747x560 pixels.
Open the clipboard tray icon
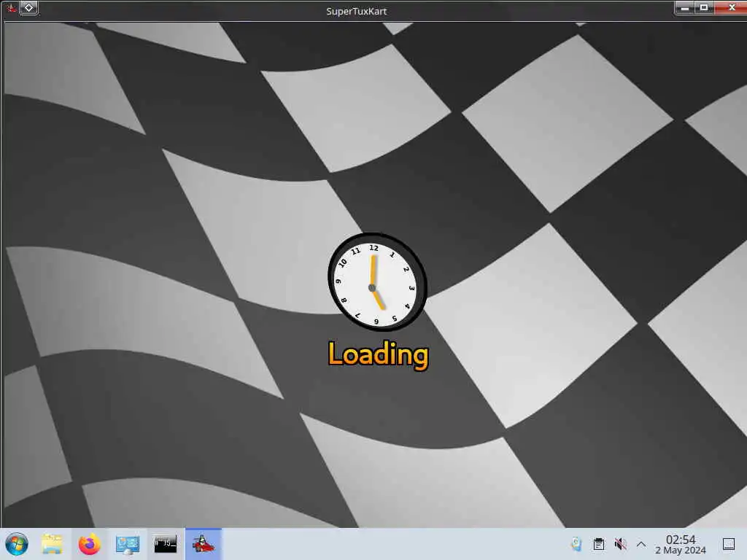coord(599,544)
